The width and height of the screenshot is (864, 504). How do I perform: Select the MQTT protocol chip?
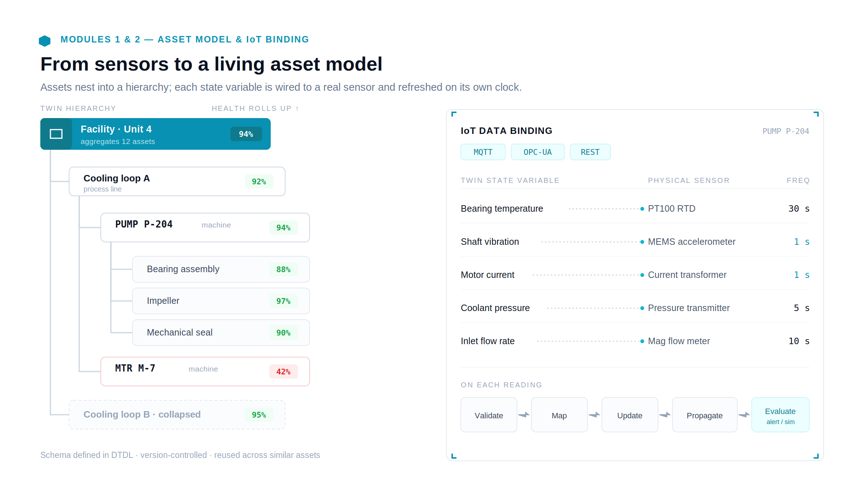point(483,152)
